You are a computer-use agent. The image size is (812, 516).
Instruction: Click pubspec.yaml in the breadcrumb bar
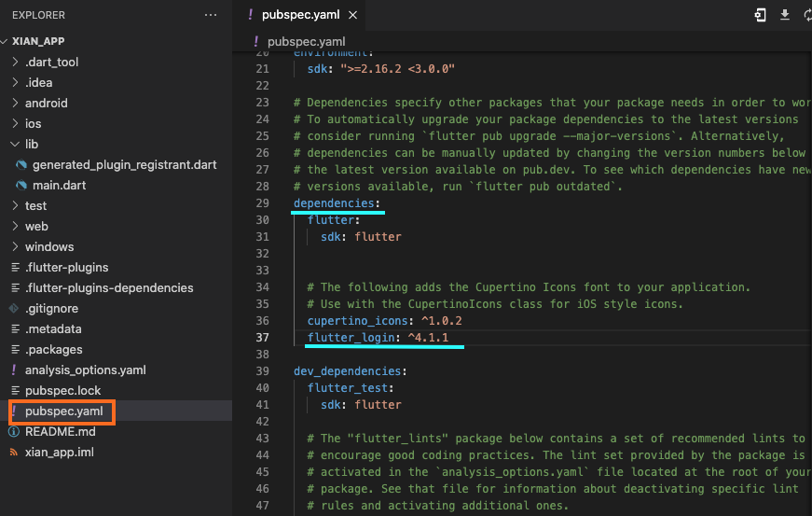click(x=306, y=41)
